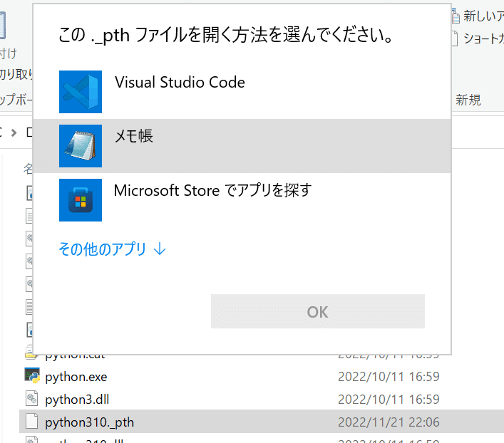Choose the Visual Studio Code text option
This screenshot has width=504, height=443.
180,82
